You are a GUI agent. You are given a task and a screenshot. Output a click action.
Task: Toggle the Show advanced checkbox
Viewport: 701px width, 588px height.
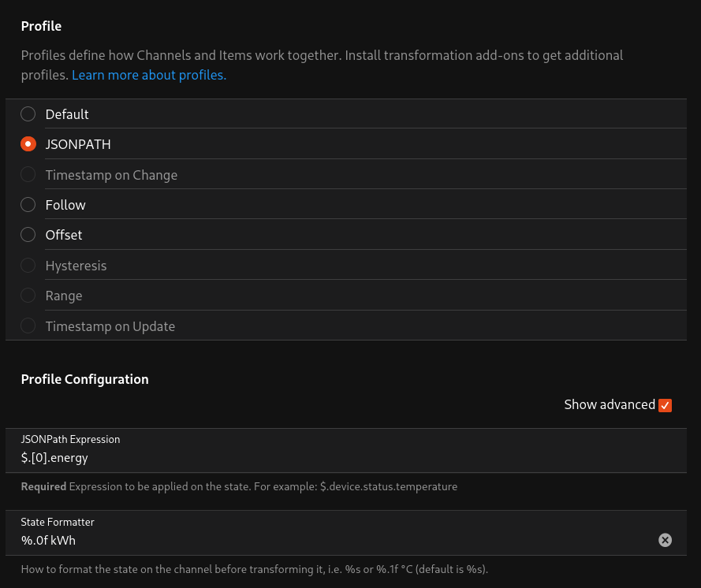[665, 405]
